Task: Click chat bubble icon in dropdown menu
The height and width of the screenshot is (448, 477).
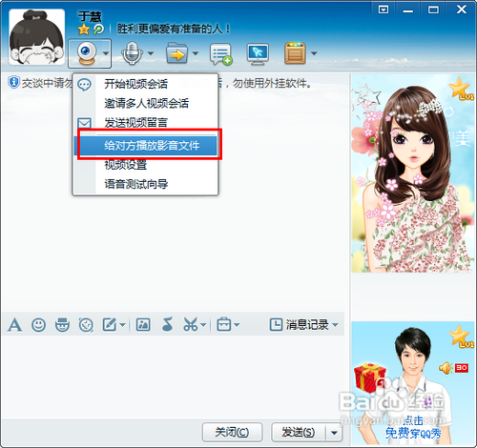Action: [85, 85]
